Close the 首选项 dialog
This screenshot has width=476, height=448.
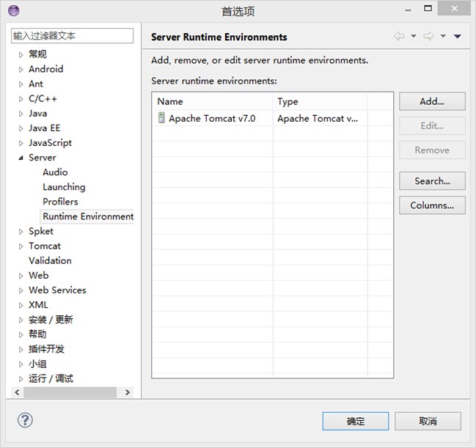click(454, 8)
